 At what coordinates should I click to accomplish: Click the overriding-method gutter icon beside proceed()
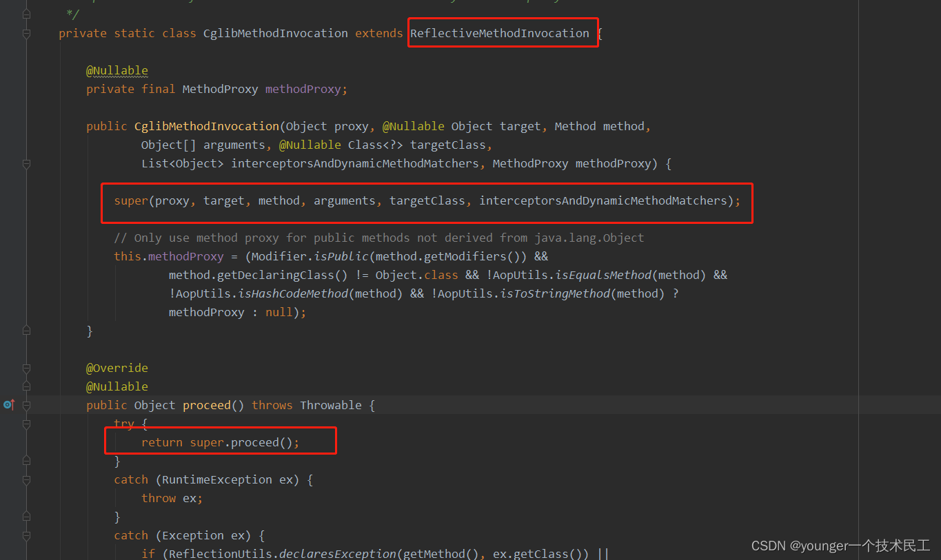point(9,405)
